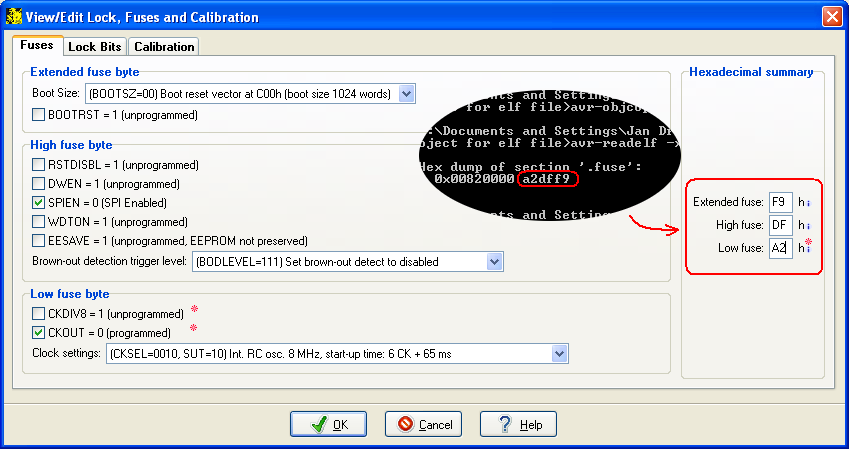Open the Calibration tab

[x=163, y=47]
